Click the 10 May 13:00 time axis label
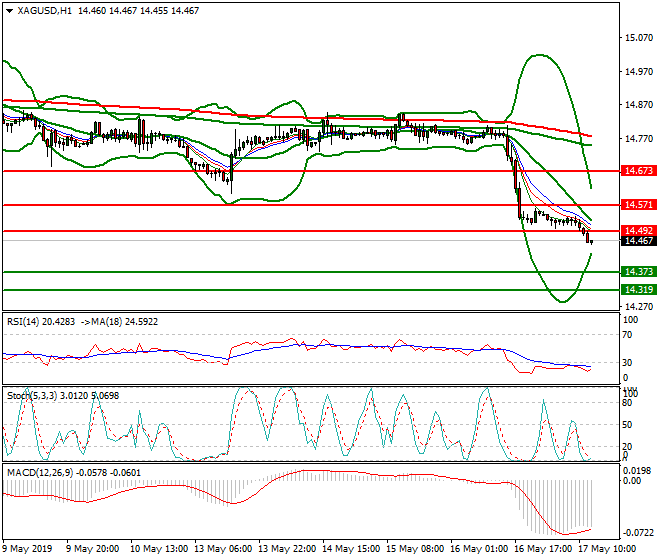This screenshot has height=560, width=660. coord(159,549)
